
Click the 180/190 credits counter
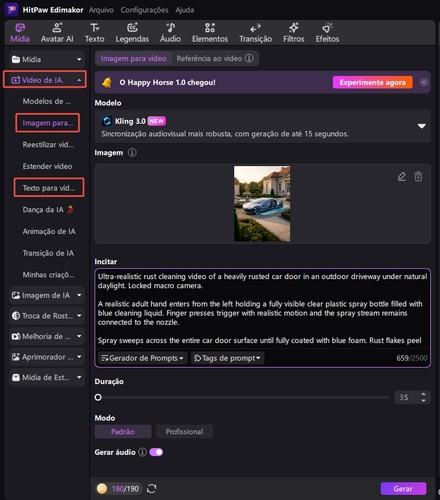(x=125, y=489)
